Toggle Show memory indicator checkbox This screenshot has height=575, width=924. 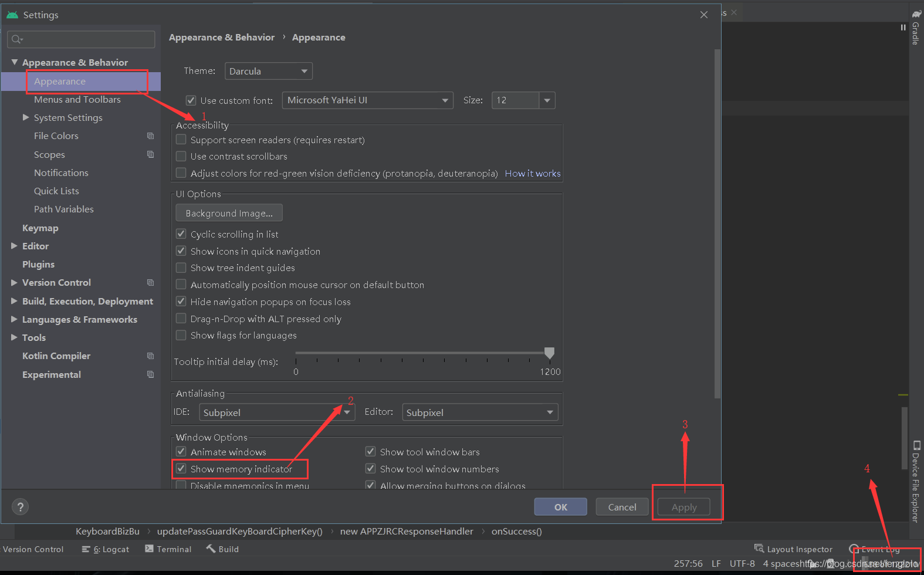coord(181,469)
